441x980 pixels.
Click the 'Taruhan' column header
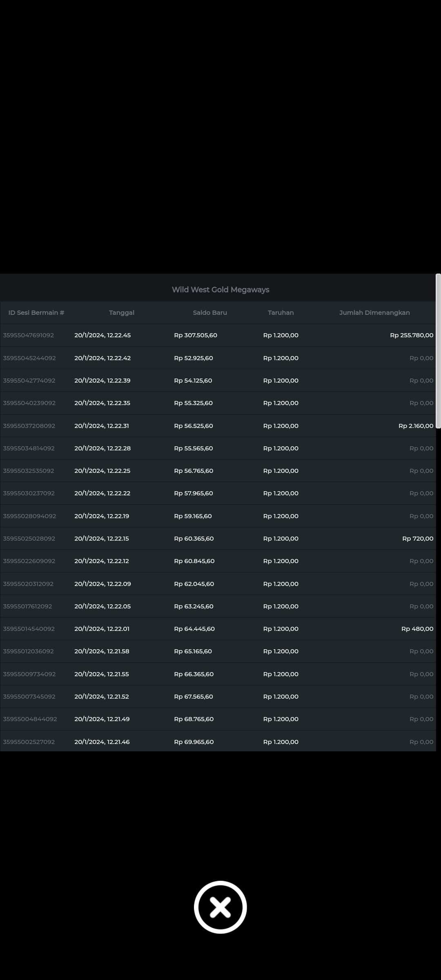click(281, 312)
